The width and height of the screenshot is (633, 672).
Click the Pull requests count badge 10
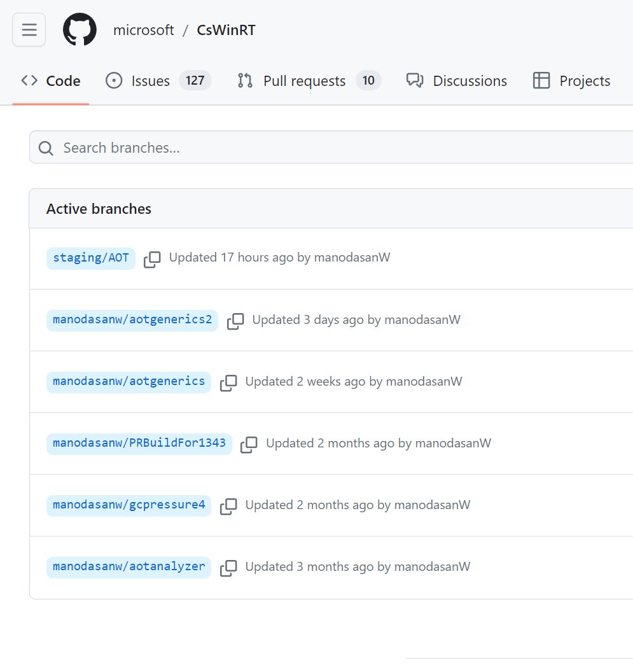click(368, 80)
